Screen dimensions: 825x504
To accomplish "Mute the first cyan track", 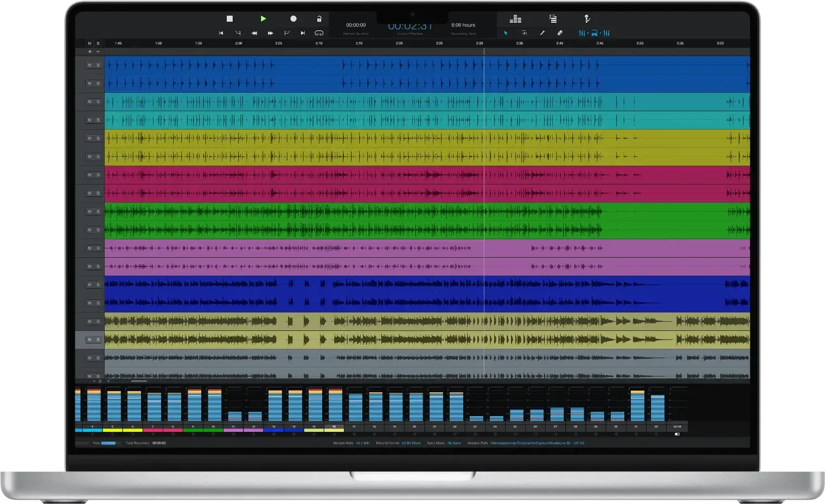I will 89,101.
